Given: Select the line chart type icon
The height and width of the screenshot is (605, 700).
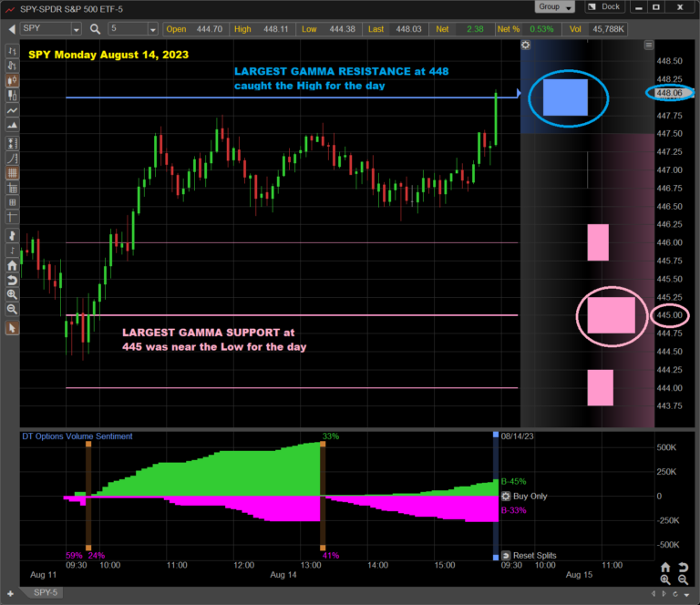Looking at the screenshot, I should pos(12,110).
